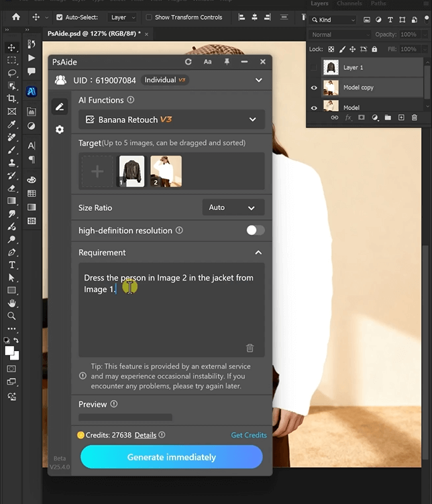Viewport: 432px width, 504px height.
Task: Toggle Quick Mask mode
Action: (11, 368)
